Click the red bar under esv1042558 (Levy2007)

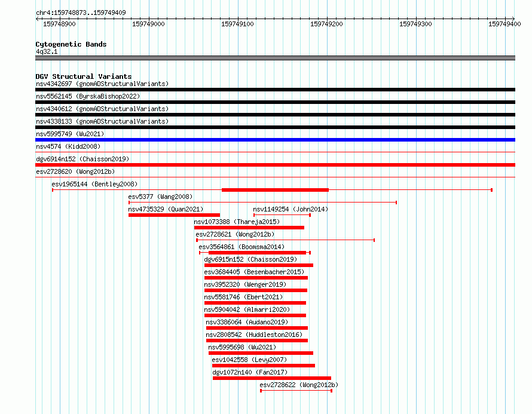point(263,366)
